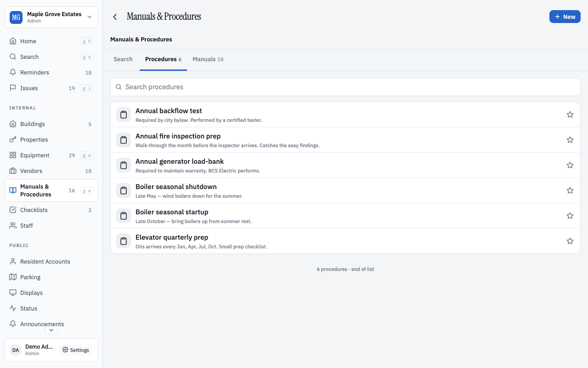The width and height of the screenshot is (588, 368).
Task: Click the Search magnifier icon in sidebar
Action: (13, 57)
